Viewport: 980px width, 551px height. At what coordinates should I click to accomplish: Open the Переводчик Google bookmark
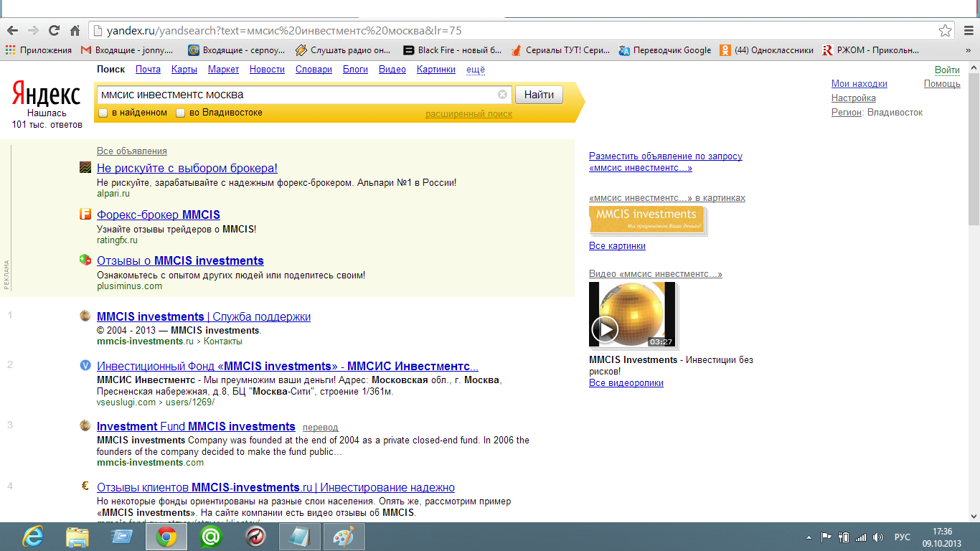[x=665, y=50]
